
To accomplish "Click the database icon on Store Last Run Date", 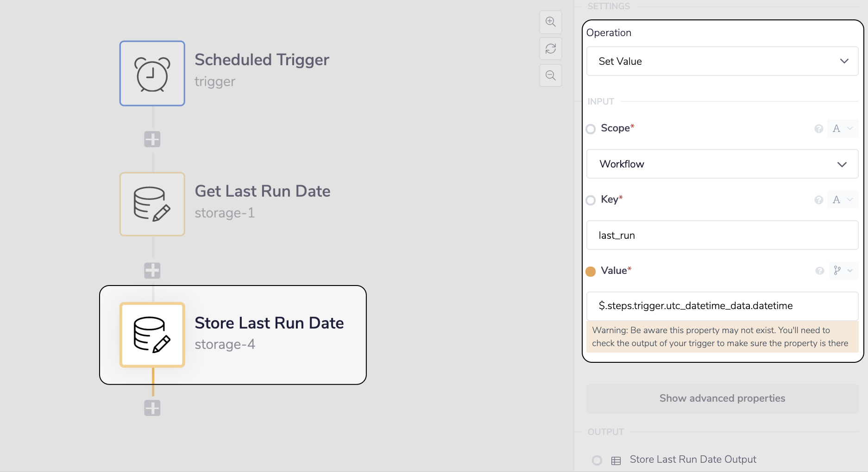I will click(x=152, y=335).
